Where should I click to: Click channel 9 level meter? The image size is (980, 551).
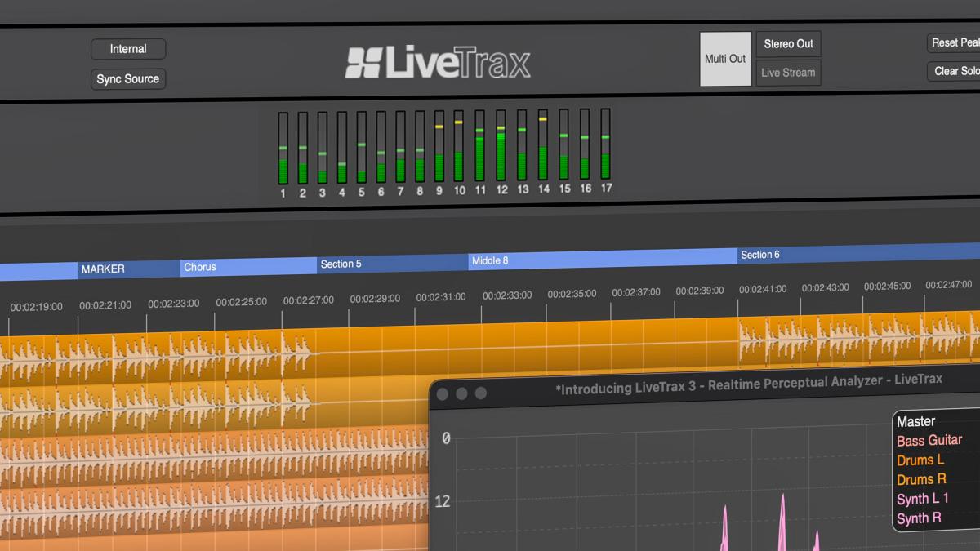click(x=439, y=147)
